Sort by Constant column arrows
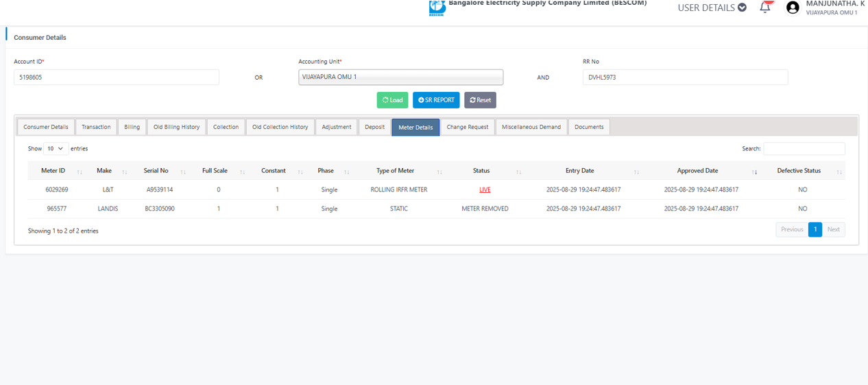 [300, 172]
